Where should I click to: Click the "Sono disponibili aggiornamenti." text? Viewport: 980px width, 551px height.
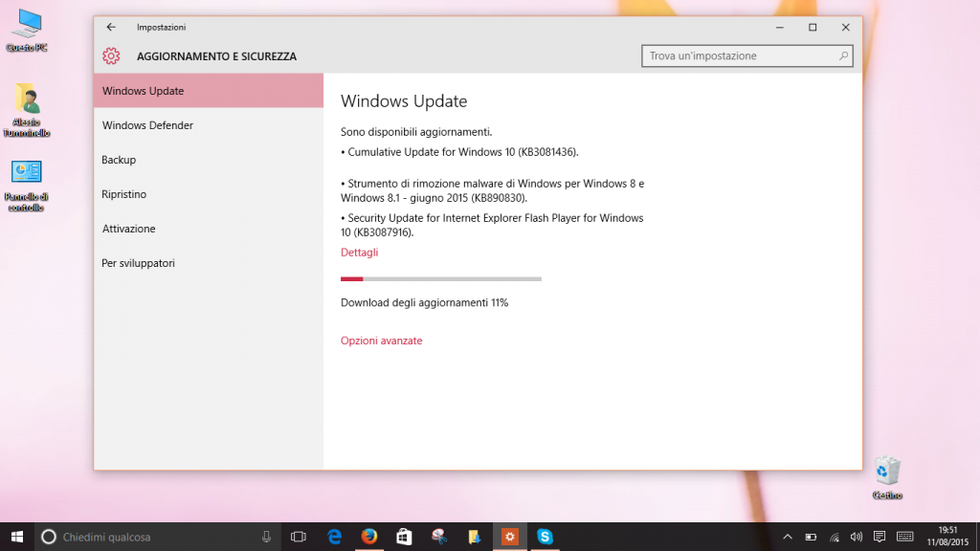(x=416, y=132)
